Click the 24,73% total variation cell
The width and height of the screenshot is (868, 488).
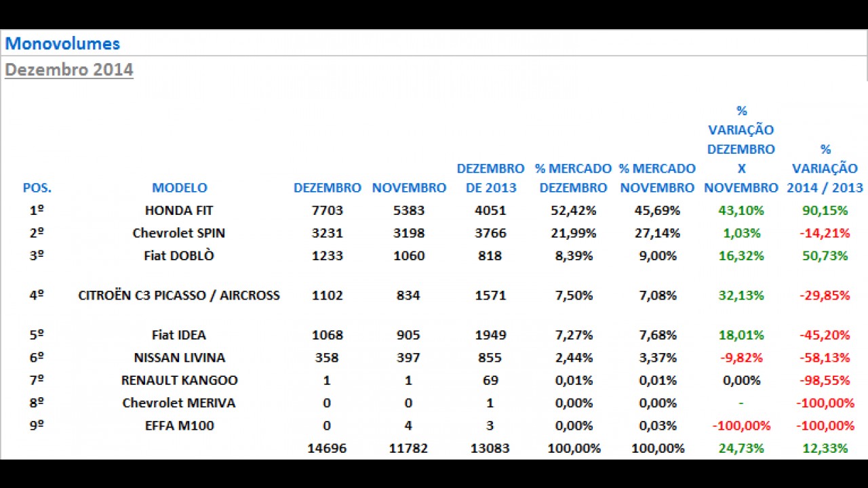741,449
